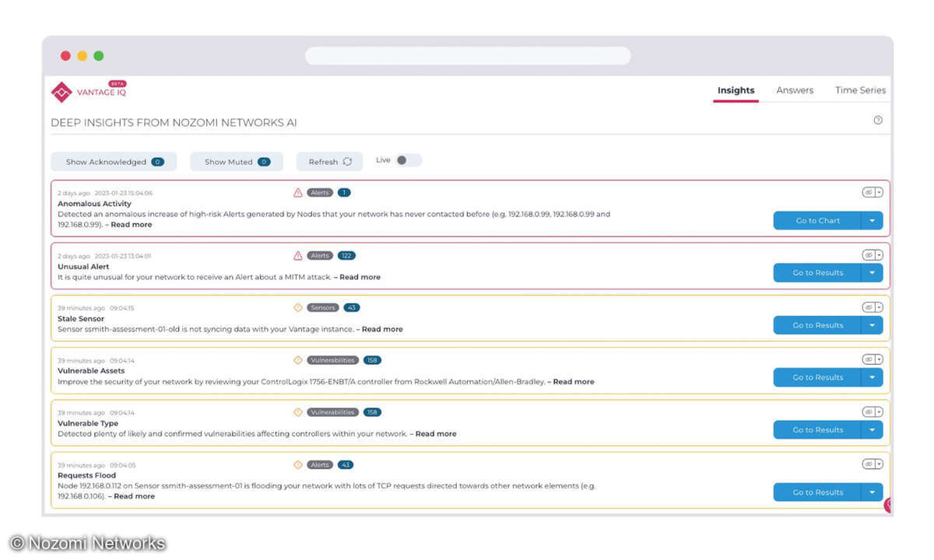This screenshot has height=560, width=934.
Task: Click the orange warning icon on Vulnerable Type
Action: coord(298,412)
